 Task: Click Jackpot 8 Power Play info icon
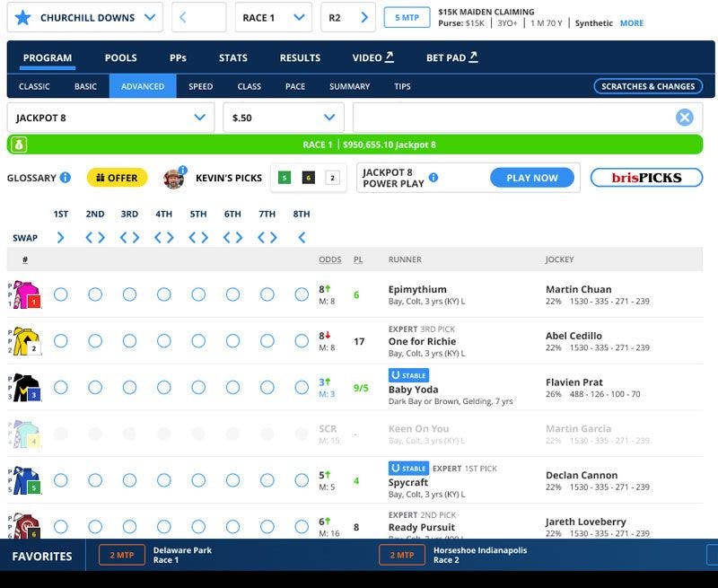point(433,178)
